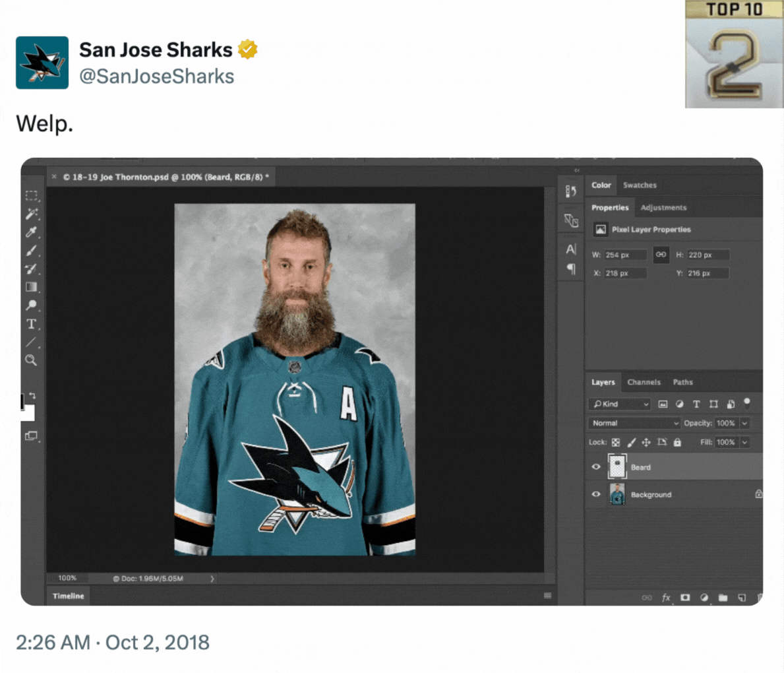784x673 pixels.
Task: Click the Fill 100% field
Action: tap(727, 442)
